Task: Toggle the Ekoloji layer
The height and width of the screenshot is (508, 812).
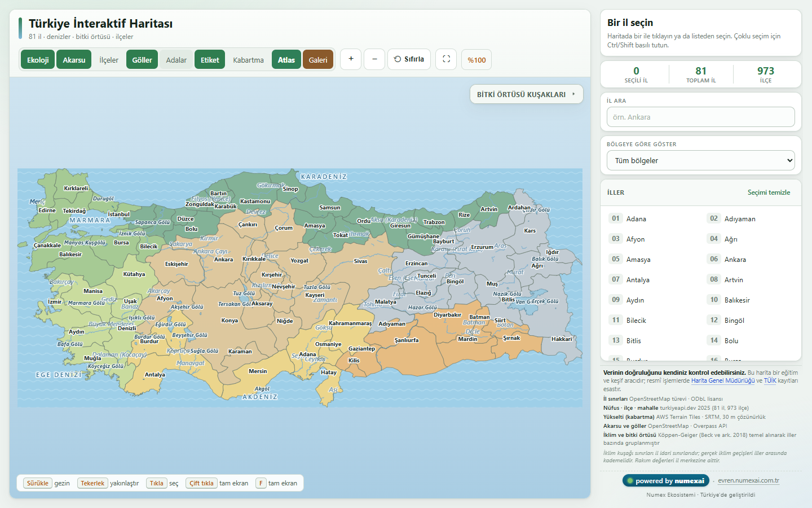Action: pos(38,60)
